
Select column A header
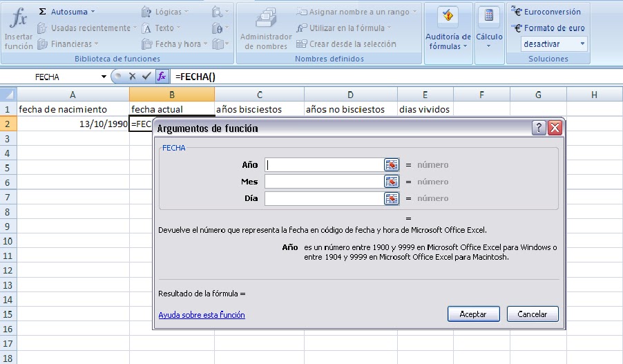pos(73,95)
